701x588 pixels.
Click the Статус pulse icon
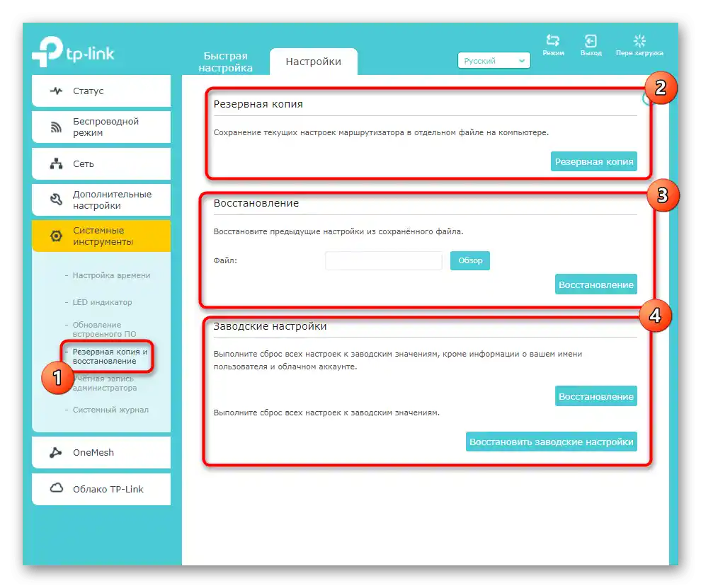point(57,91)
